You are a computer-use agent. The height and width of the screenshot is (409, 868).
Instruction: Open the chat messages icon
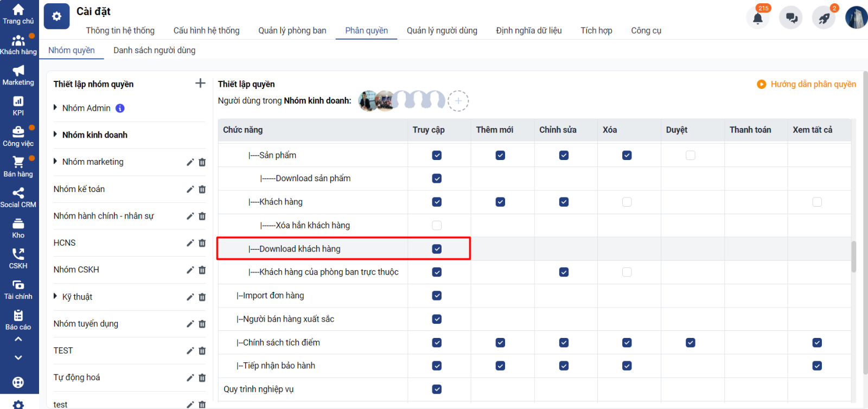[791, 18]
